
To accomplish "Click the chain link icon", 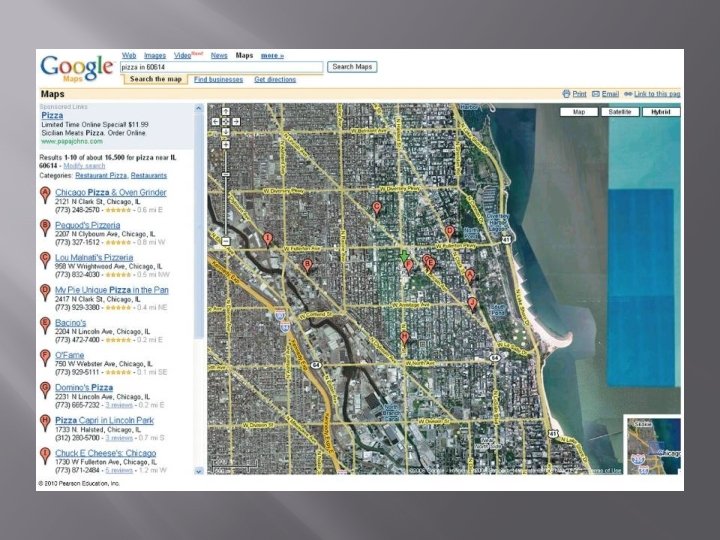I will click(x=628, y=94).
